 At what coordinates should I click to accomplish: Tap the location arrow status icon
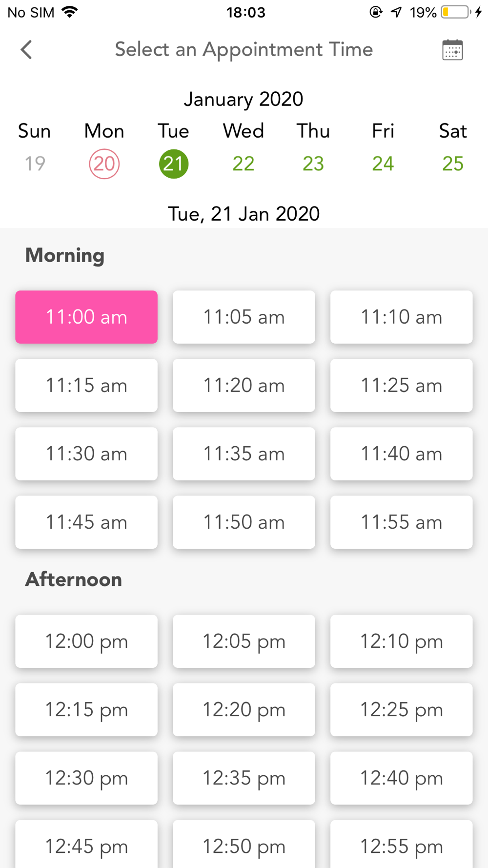[x=396, y=12]
